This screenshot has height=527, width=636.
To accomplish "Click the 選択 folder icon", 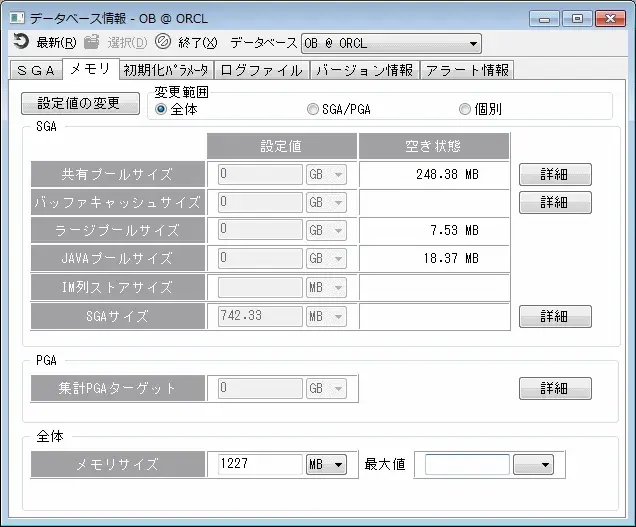I will pyautogui.click(x=92, y=42).
